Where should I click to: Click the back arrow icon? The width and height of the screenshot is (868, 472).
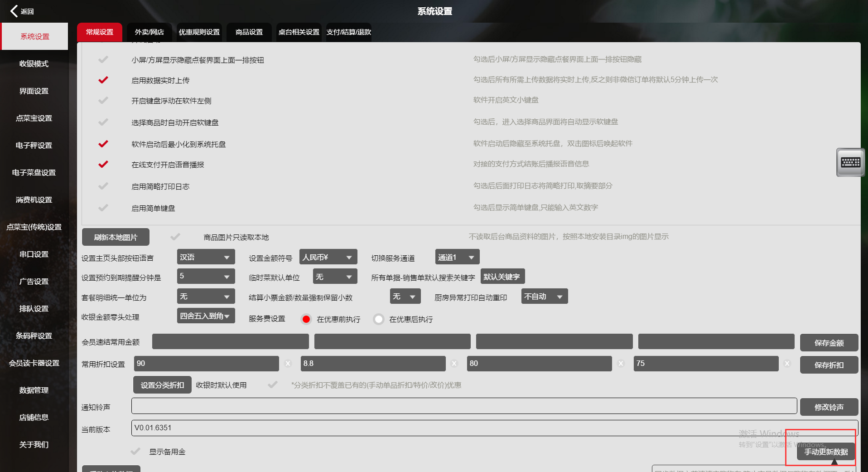tap(14, 11)
